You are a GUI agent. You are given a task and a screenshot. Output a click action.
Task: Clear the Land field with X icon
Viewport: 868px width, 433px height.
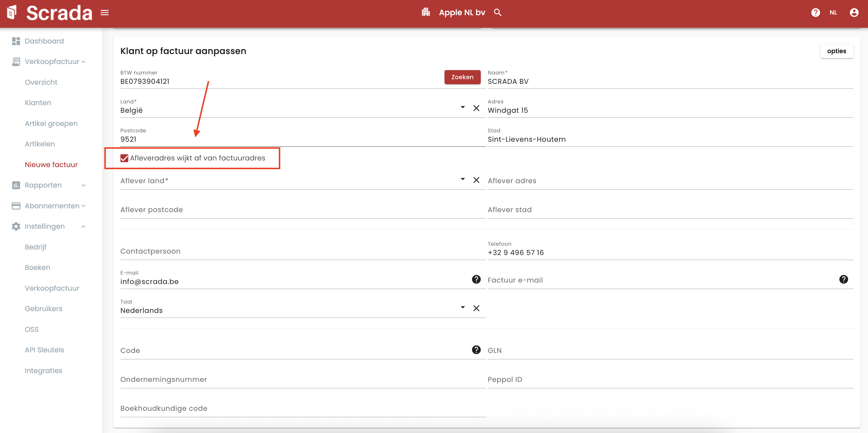point(476,108)
